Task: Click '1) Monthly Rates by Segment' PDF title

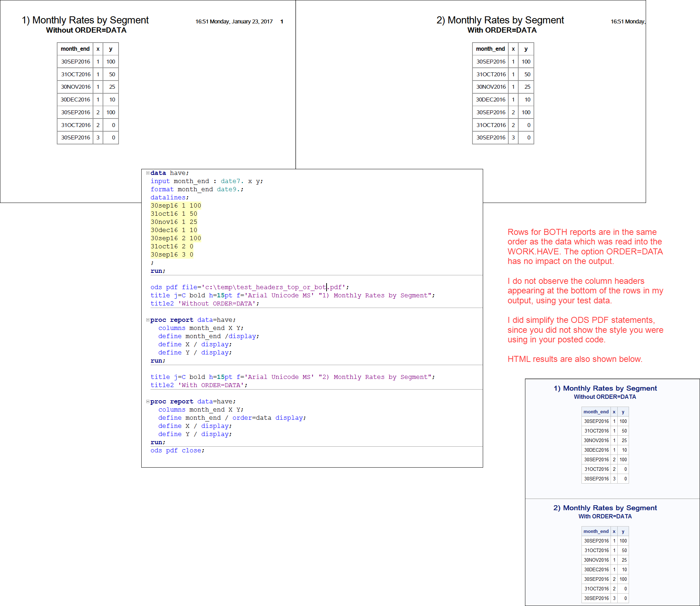Action: (85, 20)
